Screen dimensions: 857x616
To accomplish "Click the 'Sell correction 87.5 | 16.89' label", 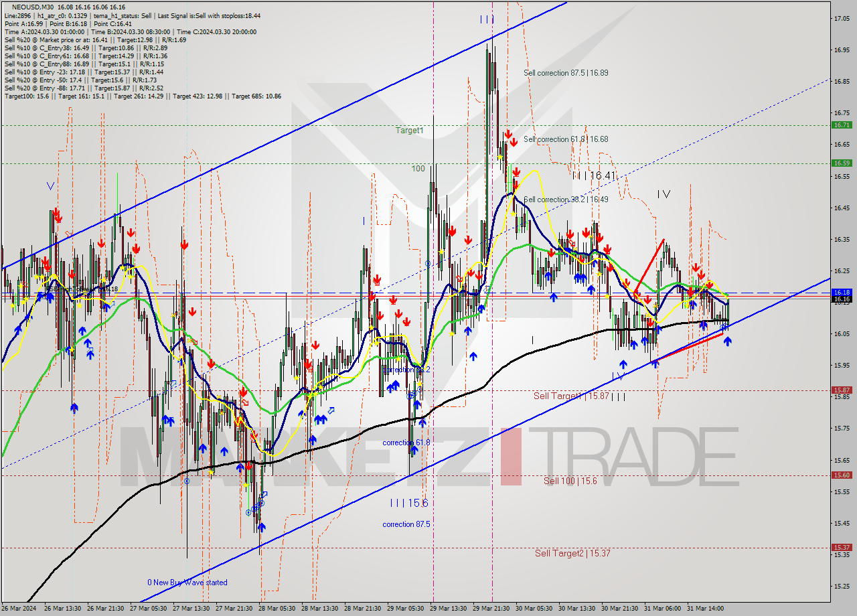I will [566, 72].
